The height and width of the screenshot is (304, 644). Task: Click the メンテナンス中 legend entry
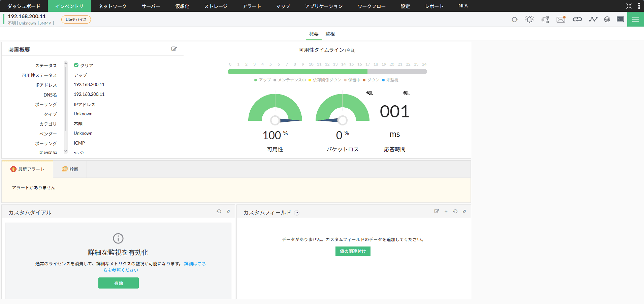click(290, 80)
